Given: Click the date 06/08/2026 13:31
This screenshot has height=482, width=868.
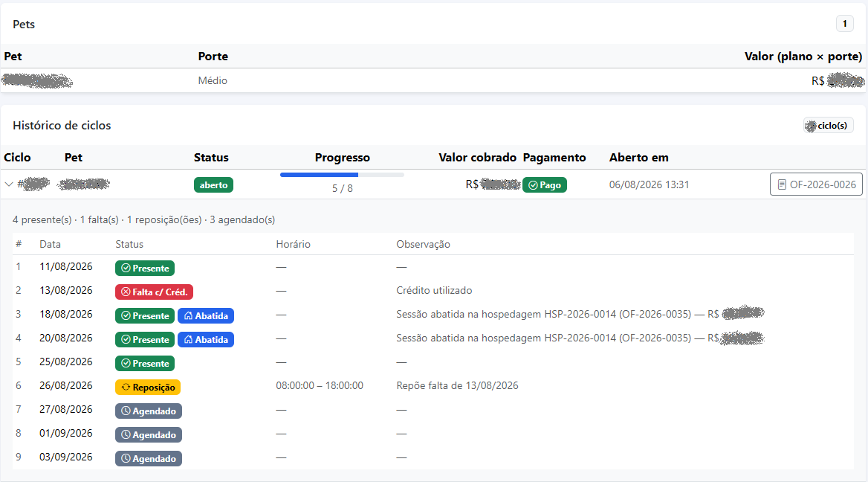Looking at the screenshot, I should 649,184.
